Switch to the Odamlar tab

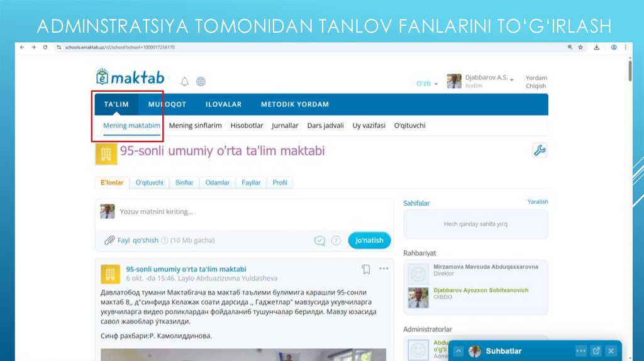[x=217, y=182]
